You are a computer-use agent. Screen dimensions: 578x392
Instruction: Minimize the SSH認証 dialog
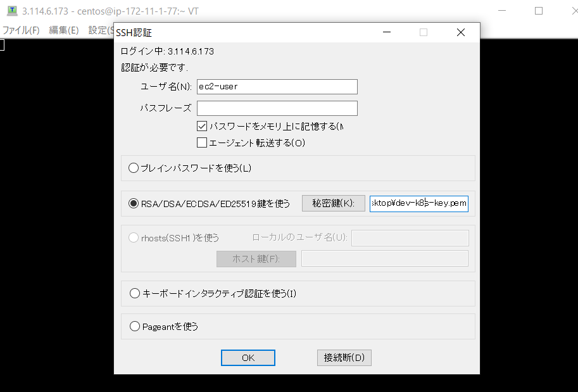(387, 32)
